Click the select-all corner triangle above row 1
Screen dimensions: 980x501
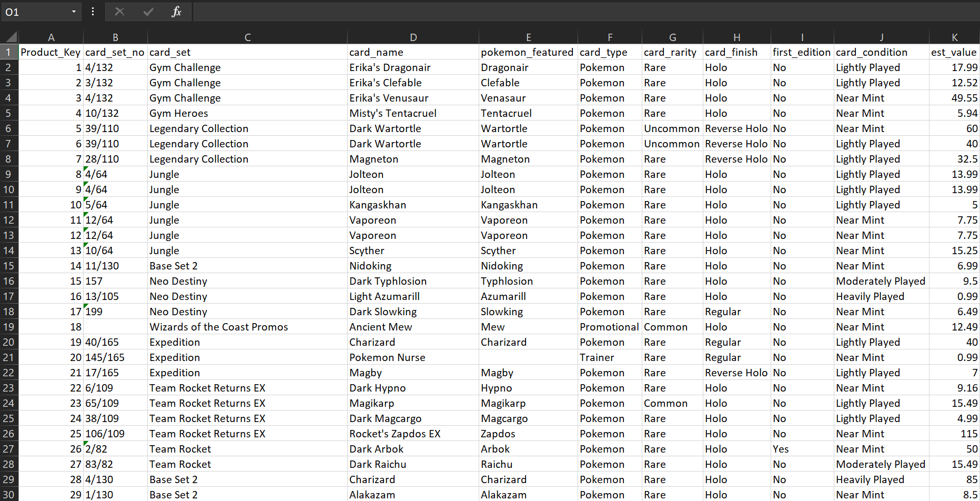[x=11, y=36]
